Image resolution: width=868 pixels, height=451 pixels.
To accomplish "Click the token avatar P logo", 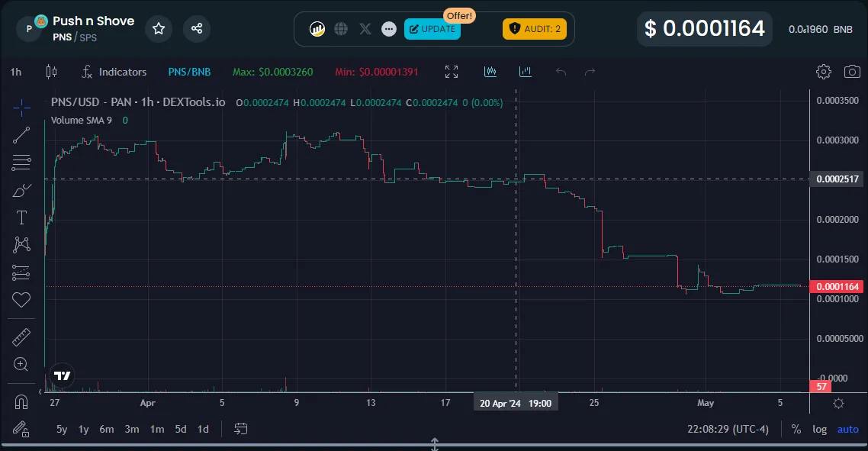I will tap(29, 29).
